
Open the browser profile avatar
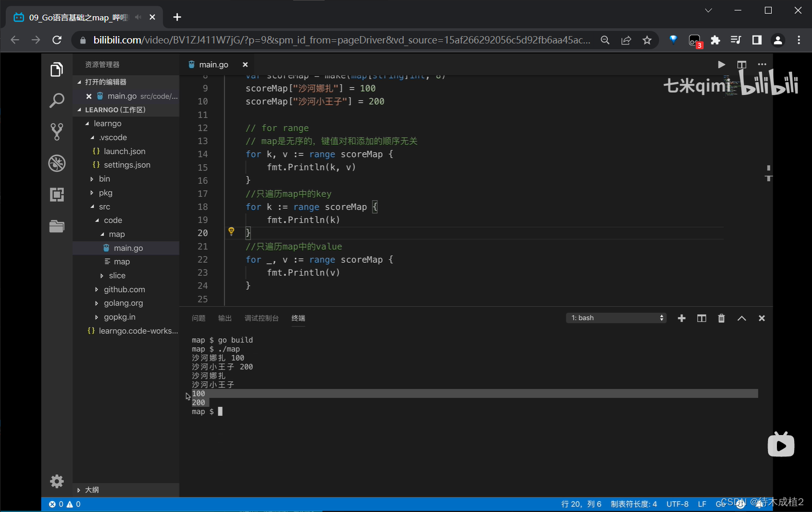point(778,40)
